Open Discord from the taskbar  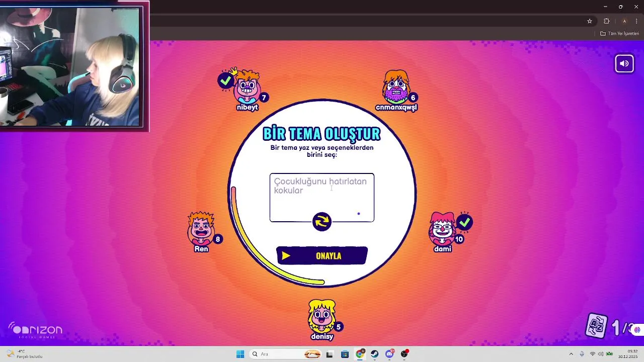390,354
